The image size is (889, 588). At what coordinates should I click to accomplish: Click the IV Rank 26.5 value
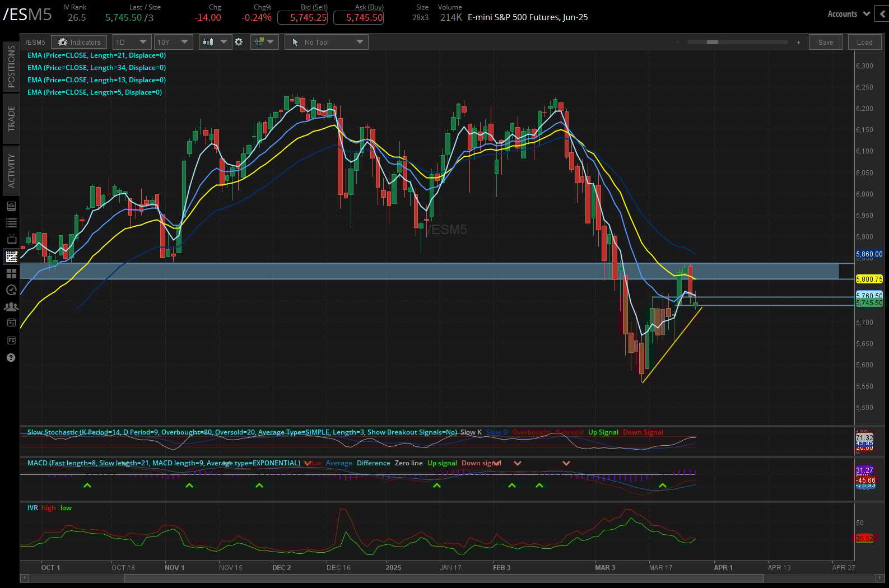pos(77,17)
